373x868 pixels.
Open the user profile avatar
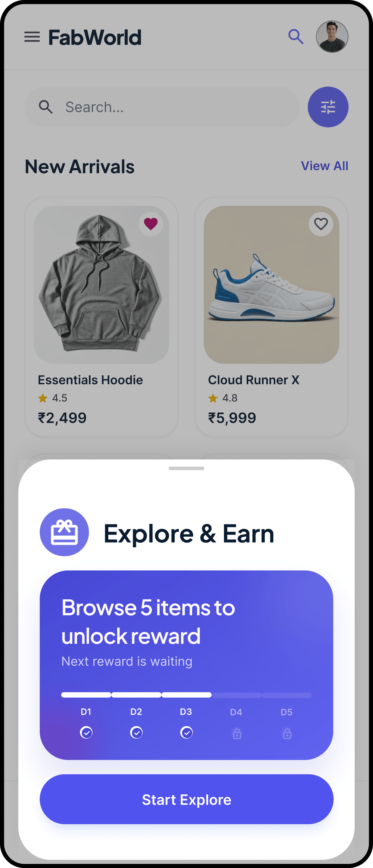pos(332,37)
